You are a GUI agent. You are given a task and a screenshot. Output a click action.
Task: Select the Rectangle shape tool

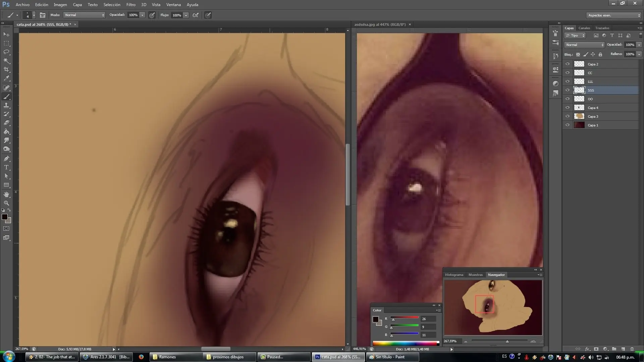click(x=6, y=185)
